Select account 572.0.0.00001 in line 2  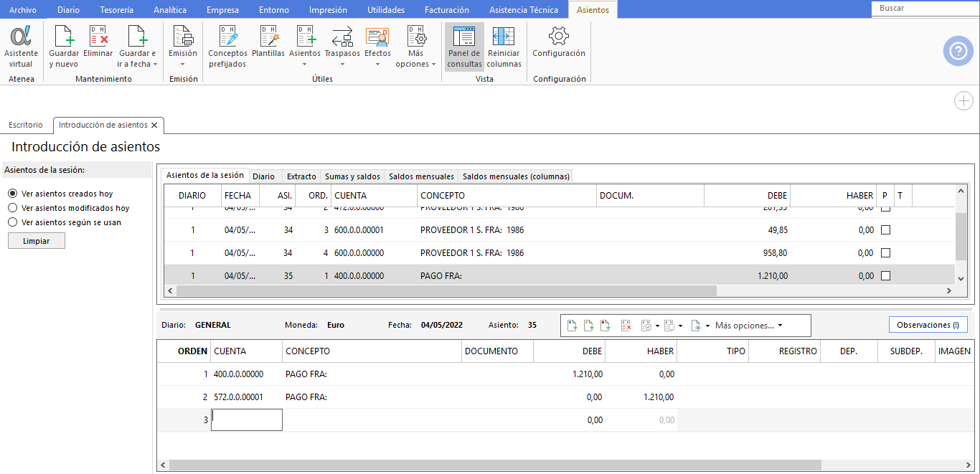point(239,397)
